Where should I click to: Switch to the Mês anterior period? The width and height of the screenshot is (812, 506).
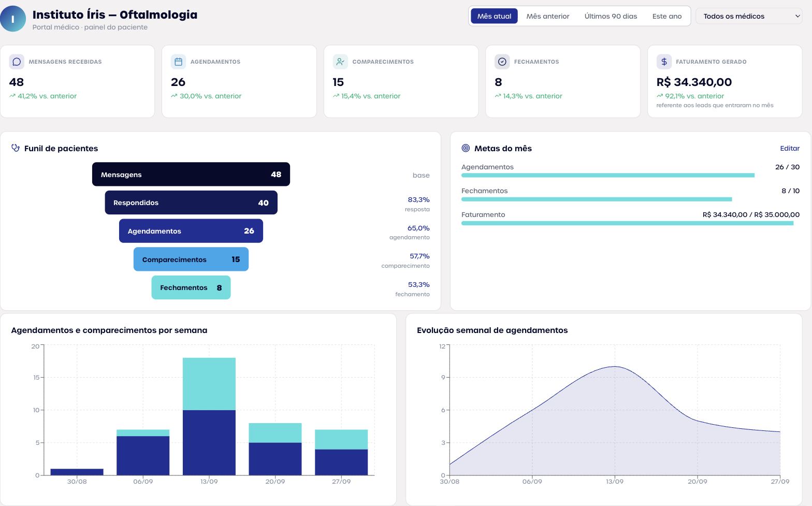[x=548, y=16]
